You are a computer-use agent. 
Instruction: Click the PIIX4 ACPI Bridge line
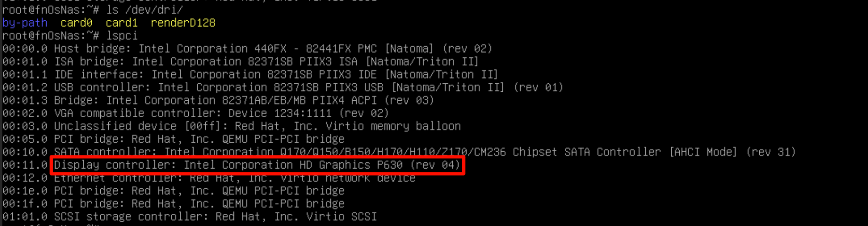click(218, 100)
